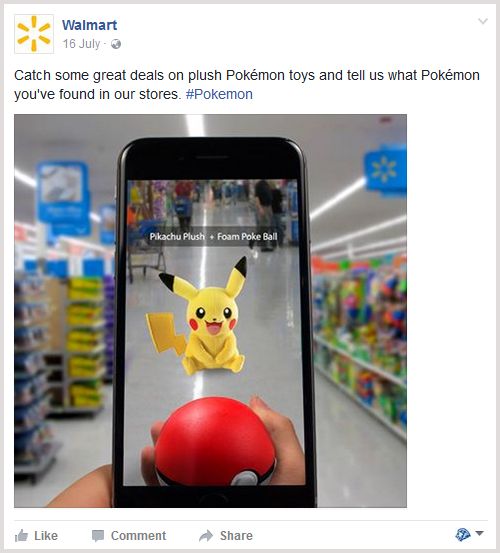This screenshot has width=500, height=553.
Task: Click the Share arrow icon
Action: 206,535
